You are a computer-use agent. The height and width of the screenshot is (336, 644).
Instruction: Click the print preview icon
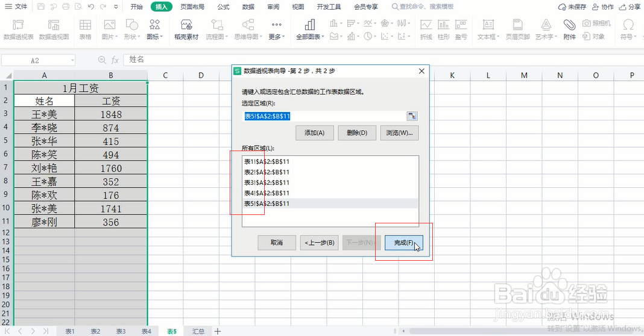point(78,7)
